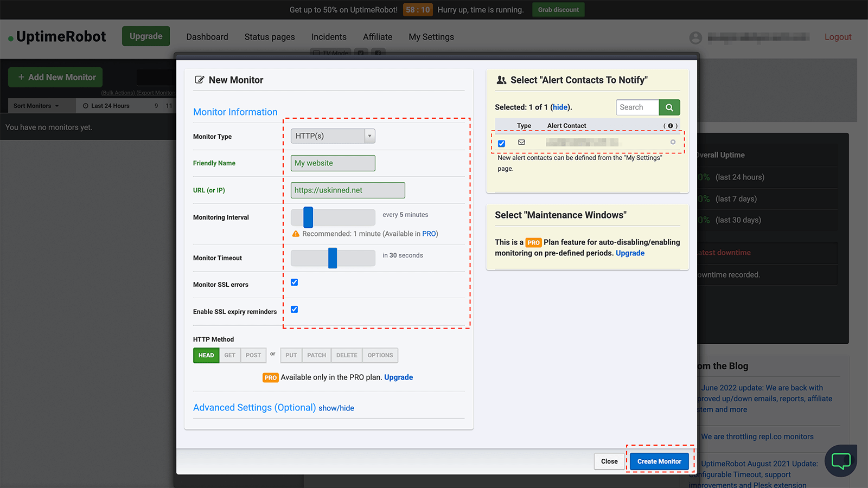Click the Monitoring Interval slider handle

pyautogui.click(x=308, y=217)
